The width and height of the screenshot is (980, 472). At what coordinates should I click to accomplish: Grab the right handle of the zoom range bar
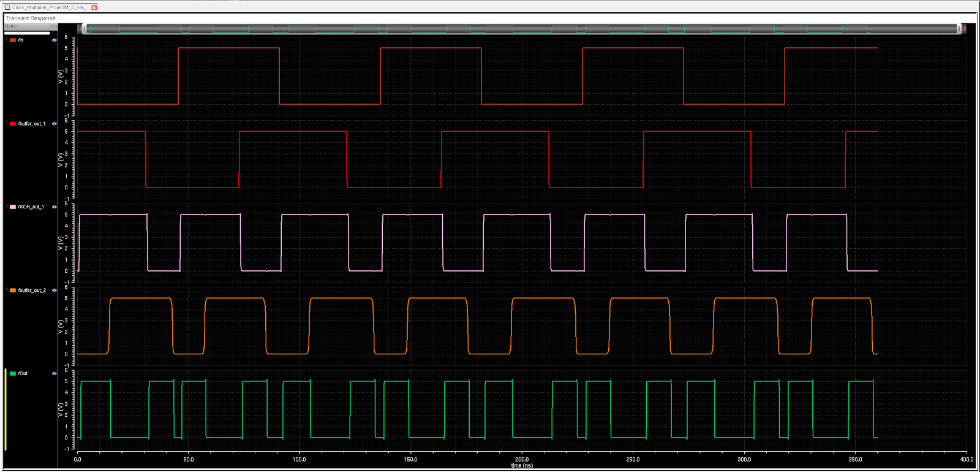pyautogui.click(x=959, y=29)
